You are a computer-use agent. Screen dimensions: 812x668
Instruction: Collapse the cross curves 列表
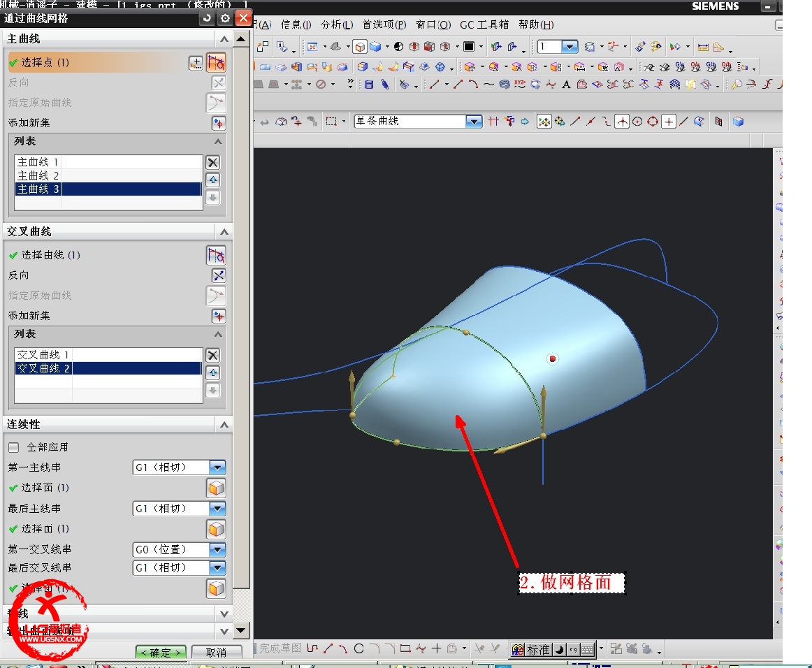pyautogui.click(x=219, y=334)
